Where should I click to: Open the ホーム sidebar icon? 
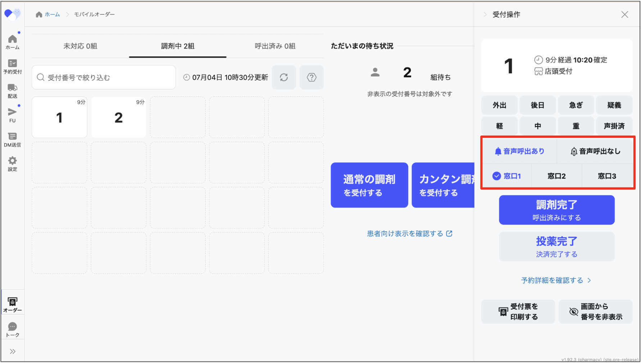[x=12, y=41]
